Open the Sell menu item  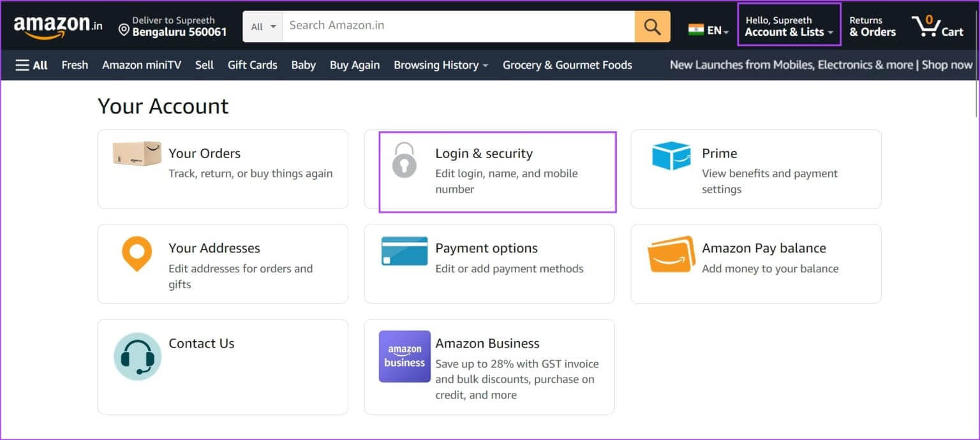click(x=204, y=65)
